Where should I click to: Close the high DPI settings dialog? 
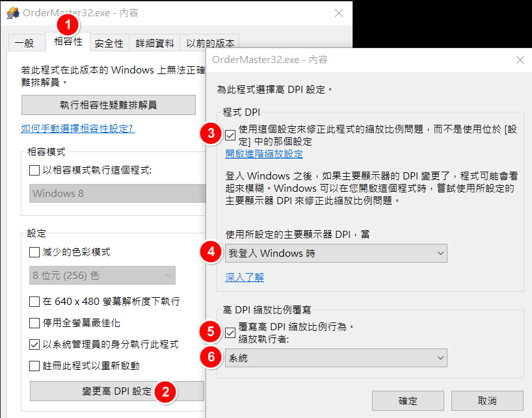(520, 60)
